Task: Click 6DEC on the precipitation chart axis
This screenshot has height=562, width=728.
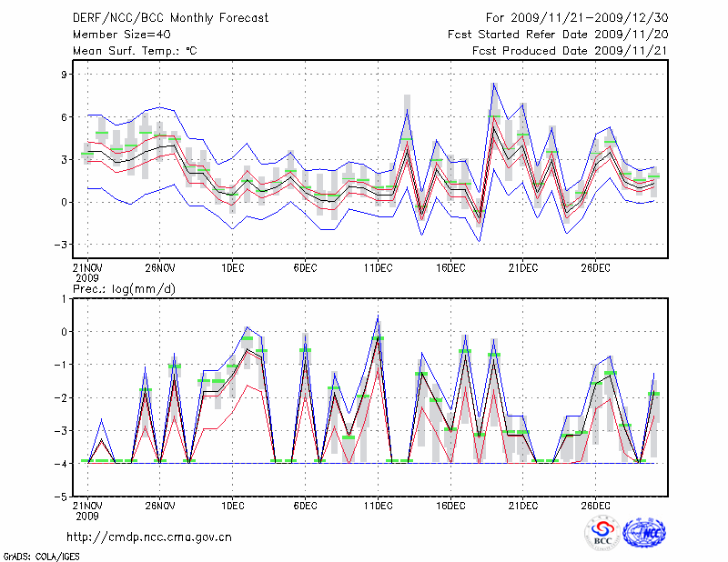Action: (x=305, y=506)
